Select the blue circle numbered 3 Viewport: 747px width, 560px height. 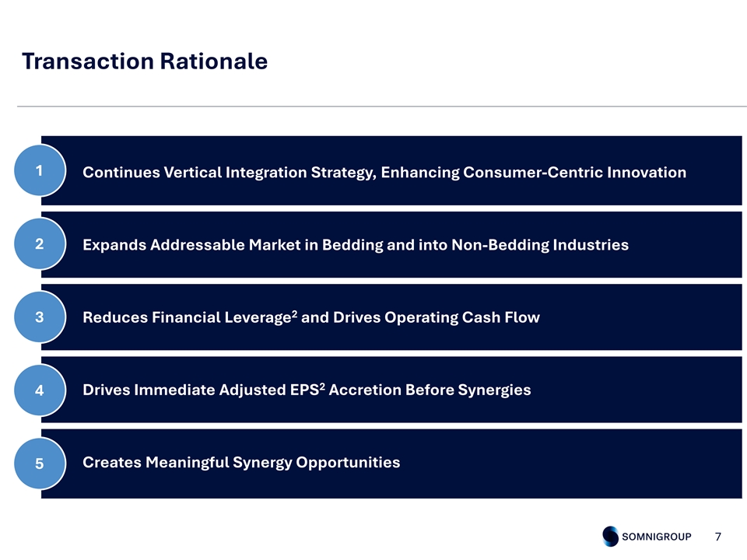point(40,317)
